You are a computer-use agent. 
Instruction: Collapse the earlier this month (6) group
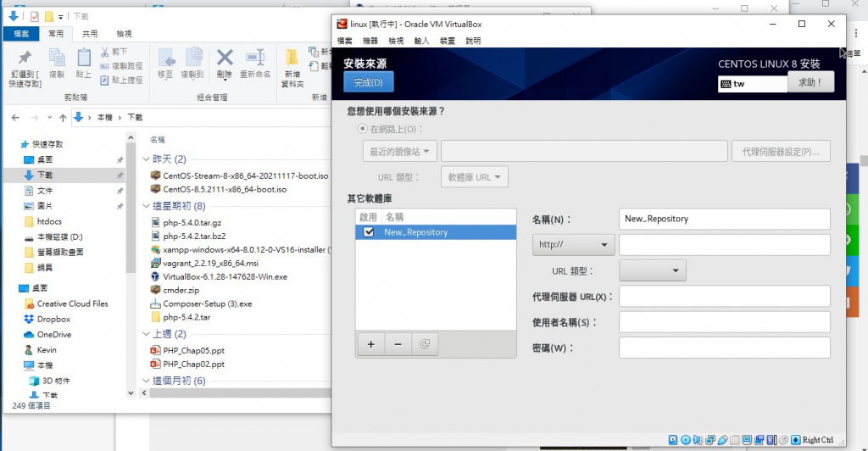pyautogui.click(x=146, y=381)
